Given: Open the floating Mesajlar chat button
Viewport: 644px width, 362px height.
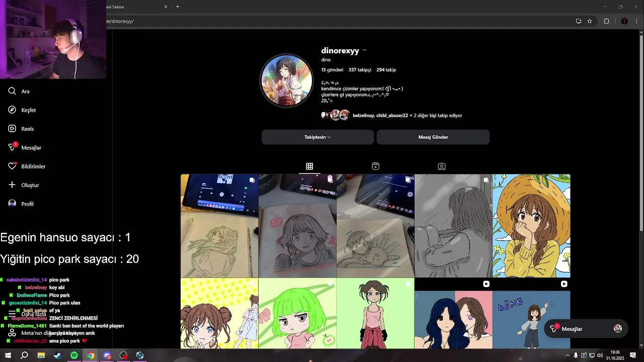Looking at the screenshot, I should pyautogui.click(x=586, y=329).
